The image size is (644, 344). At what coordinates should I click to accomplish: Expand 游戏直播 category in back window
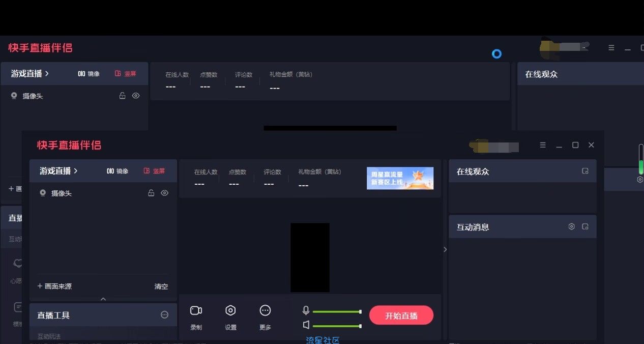(30, 73)
